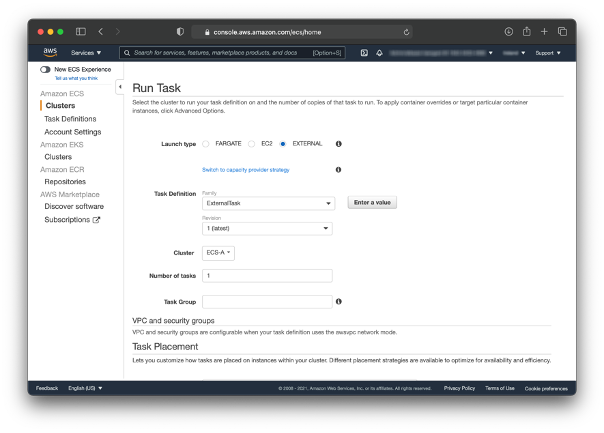Click the privacy shield icon
Viewport: 604px width, 433px height.
pyautogui.click(x=180, y=32)
